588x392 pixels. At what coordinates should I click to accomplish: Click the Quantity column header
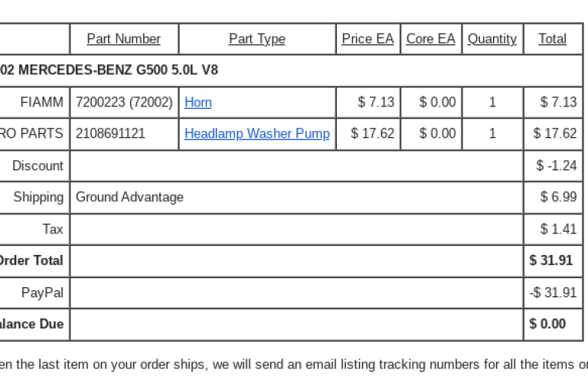(x=492, y=39)
